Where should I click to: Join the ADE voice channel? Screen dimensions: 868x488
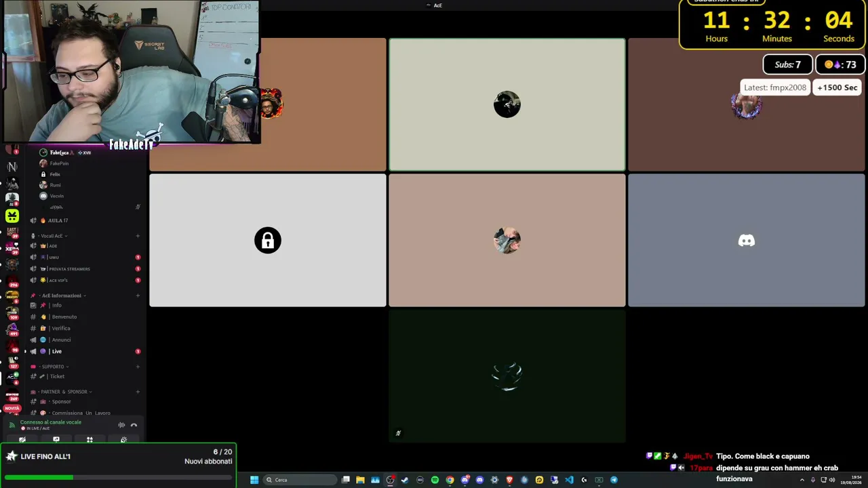pyautogui.click(x=85, y=246)
